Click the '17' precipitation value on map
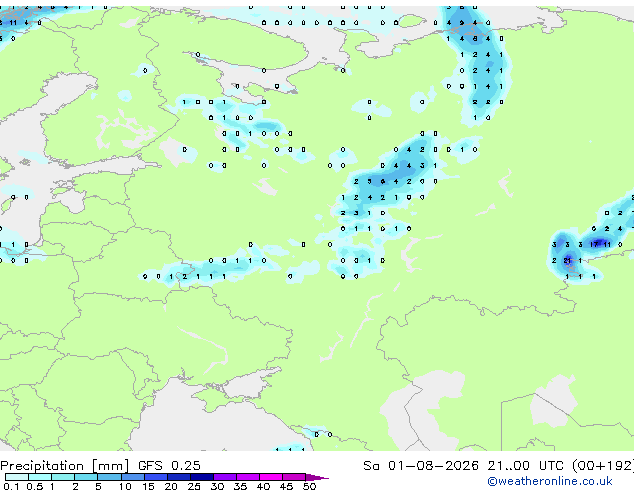The image size is (634, 490). click(594, 245)
